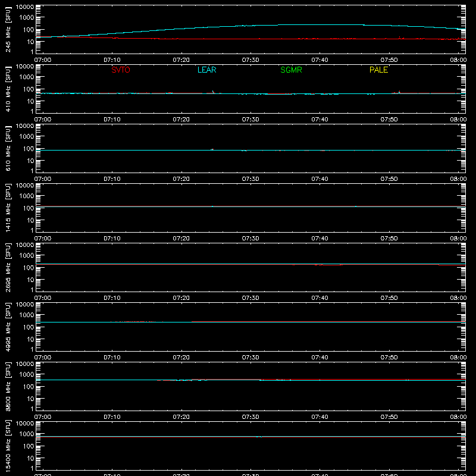Click 07:40 tick label under 4995 MHz panel
Image resolution: width=476 pixels, height=476 pixels.
click(x=320, y=358)
